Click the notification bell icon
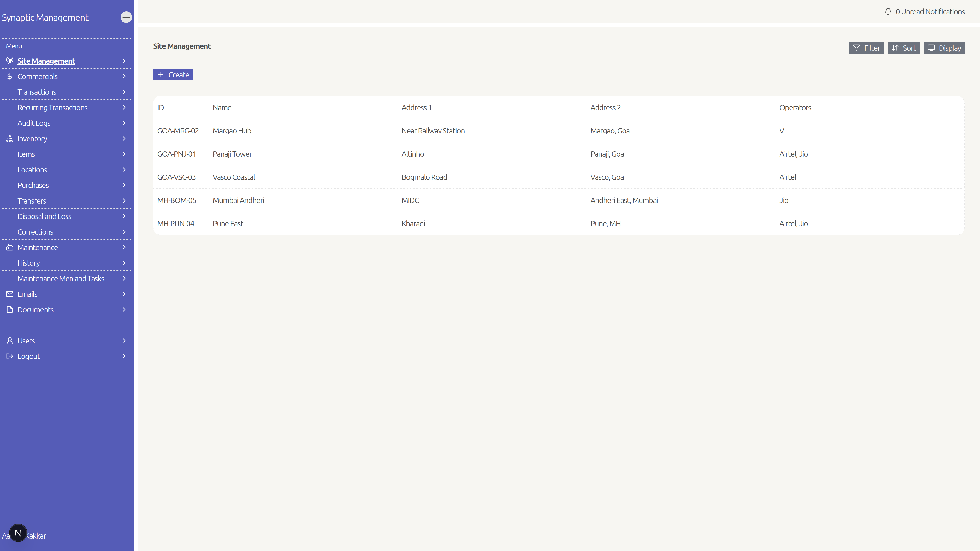 (x=888, y=12)
